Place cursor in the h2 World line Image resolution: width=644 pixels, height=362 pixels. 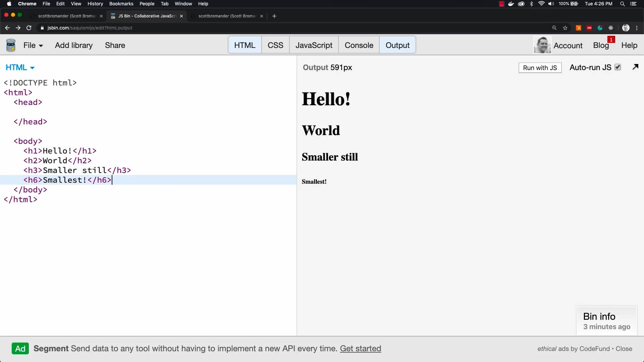point(57,161)
